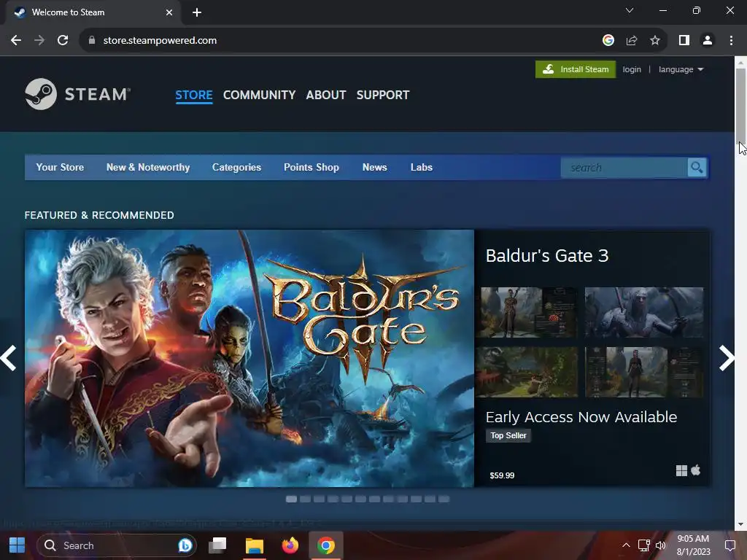Image resolution: width=747 pixels, height=560 pixels.
Task: Open File Explorer from taskbar
Action: (x=255, y=545)
